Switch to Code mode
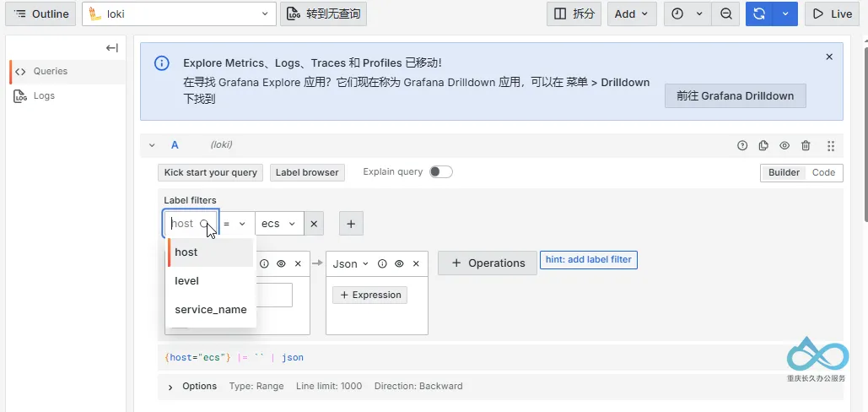 [x=823, y=173]
